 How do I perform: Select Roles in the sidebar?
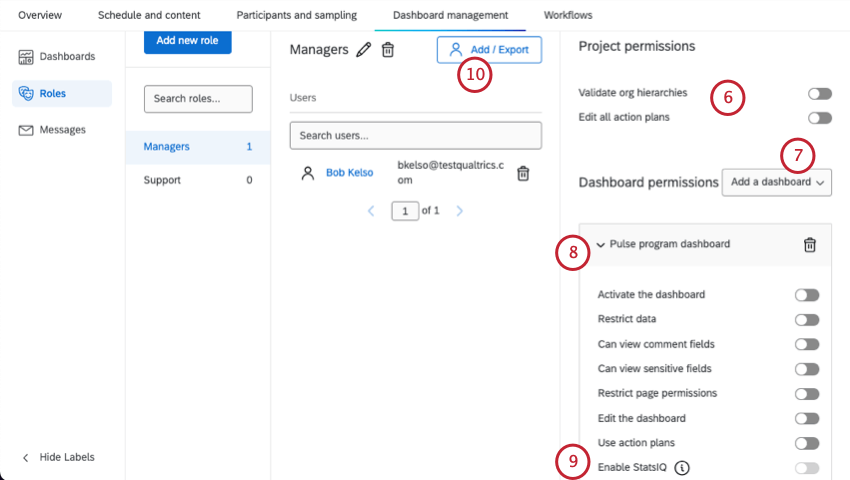tap(62, 93)
